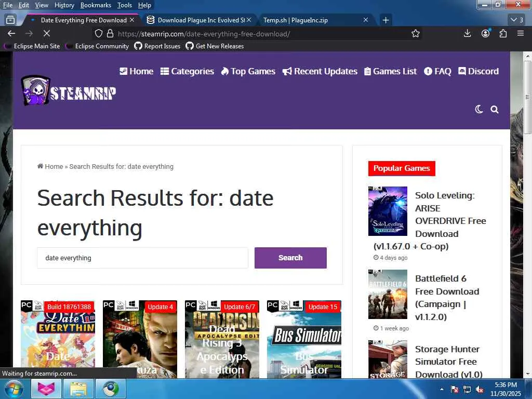Open Solo Leveling ARISE OVERDRIVE link
Screen dimensions: 532x399
(x=430, y=221)
